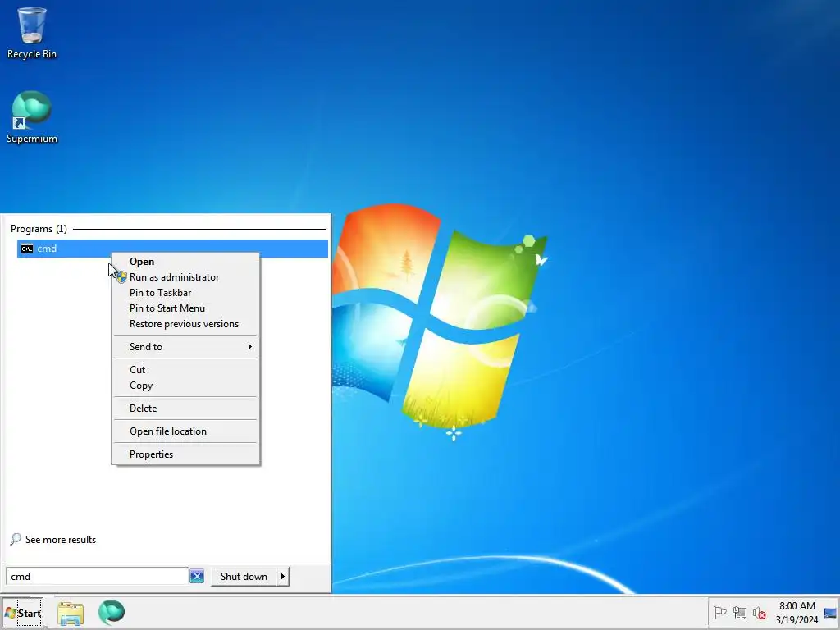Choose Pin to Taskbar
The image size is (840, 630).
tap(185, 293)
